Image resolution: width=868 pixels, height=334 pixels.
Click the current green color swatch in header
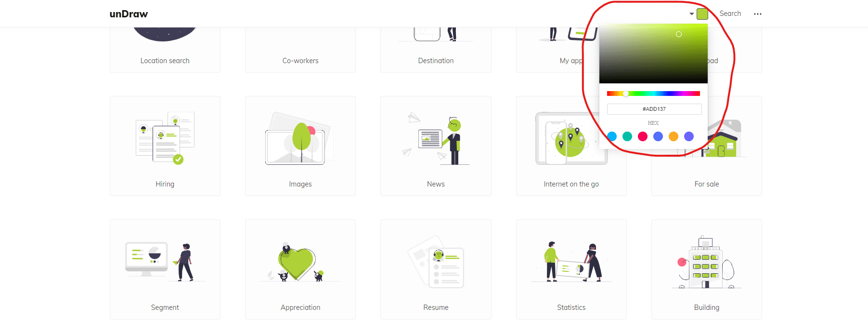coord(702,14)
